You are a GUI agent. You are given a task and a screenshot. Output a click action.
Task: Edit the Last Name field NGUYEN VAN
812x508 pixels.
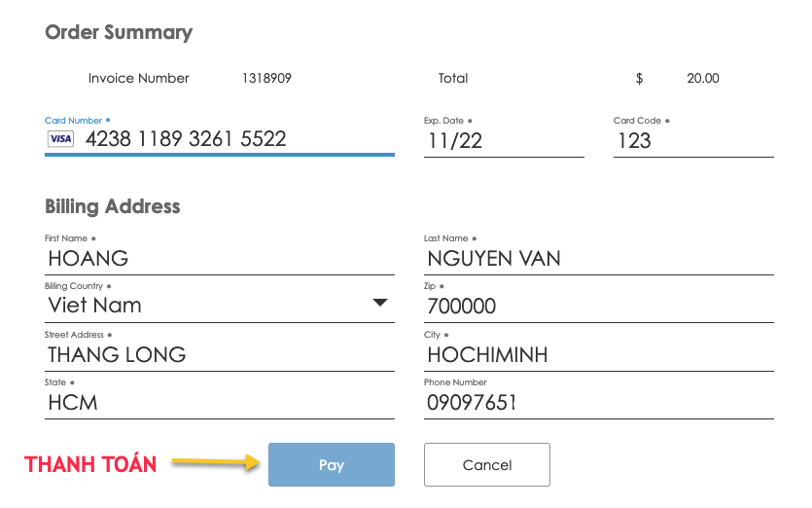pyautogui.click(x=599, y=259)
